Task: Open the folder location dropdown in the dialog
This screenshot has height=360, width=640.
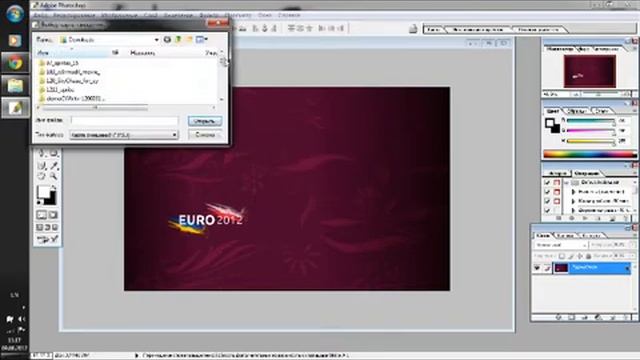Action: click(156, 40)
